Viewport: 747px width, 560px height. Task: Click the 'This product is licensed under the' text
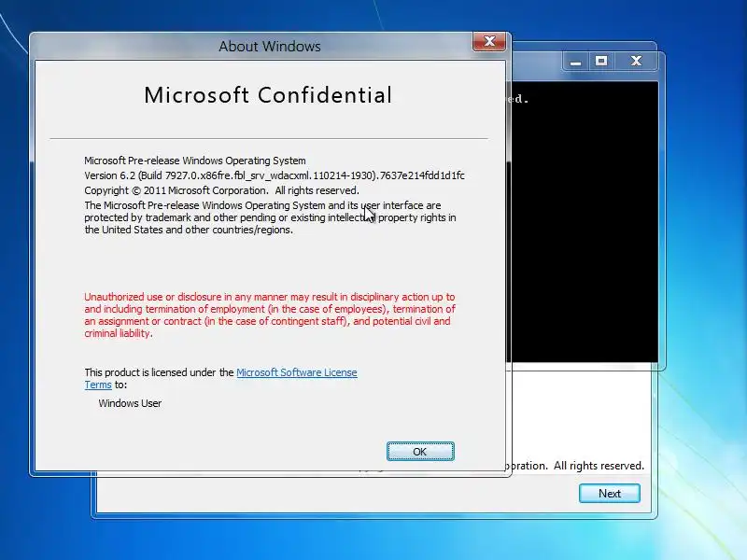(159, 372)
